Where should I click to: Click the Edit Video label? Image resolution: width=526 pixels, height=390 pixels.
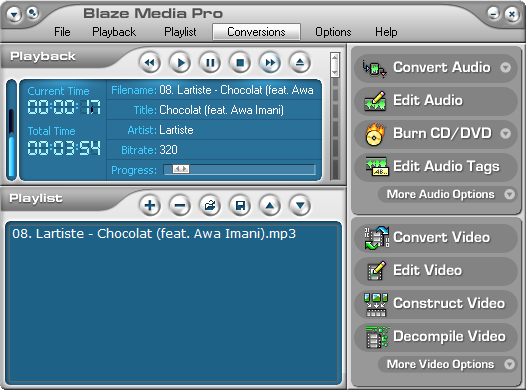pos(428,270)
